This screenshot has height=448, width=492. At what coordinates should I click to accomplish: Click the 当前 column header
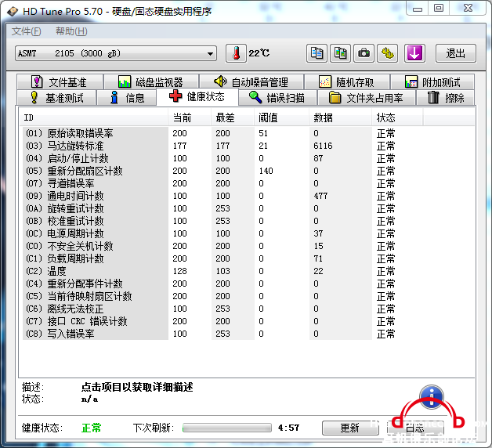(190, 117)
